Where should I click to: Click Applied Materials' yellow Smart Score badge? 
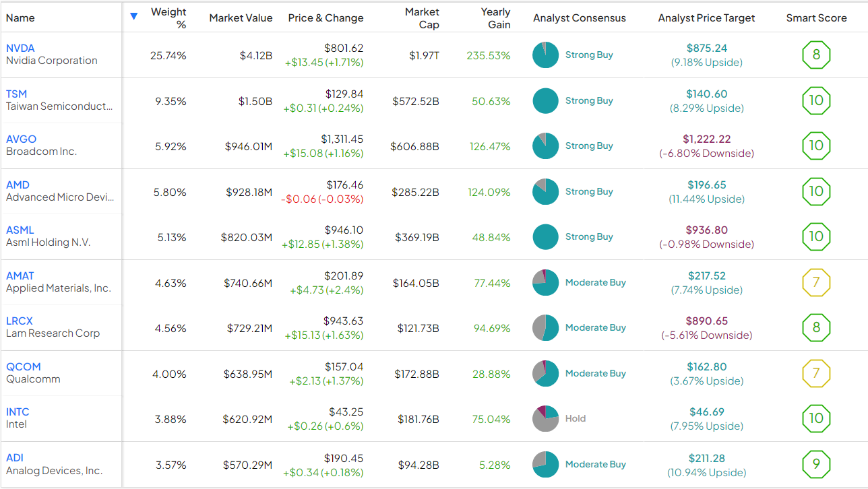coord(816,282)
